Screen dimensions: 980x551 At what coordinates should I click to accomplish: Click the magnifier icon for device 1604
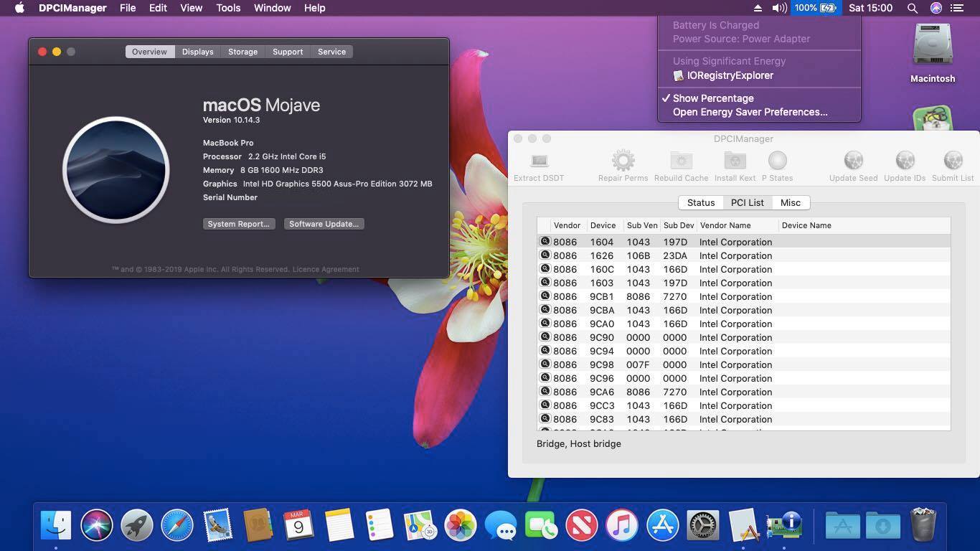[545, 242]
